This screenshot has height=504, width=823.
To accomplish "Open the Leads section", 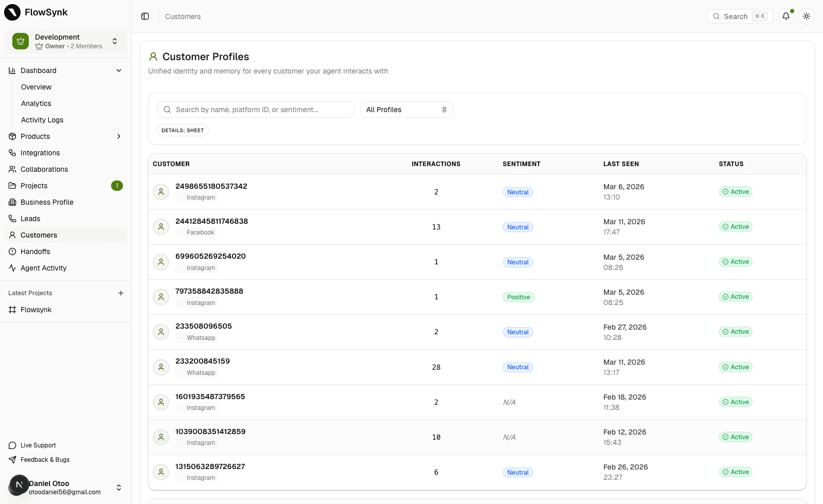I will tap(30, 219).
